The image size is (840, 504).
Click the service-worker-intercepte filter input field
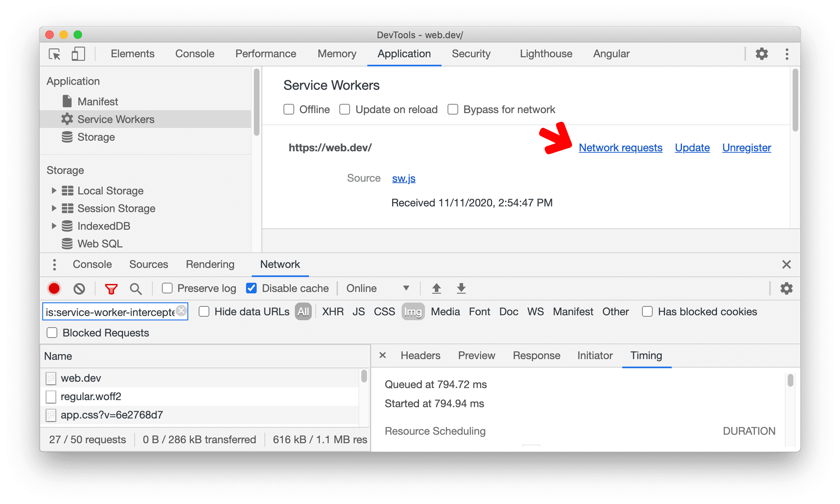[114, 311]
